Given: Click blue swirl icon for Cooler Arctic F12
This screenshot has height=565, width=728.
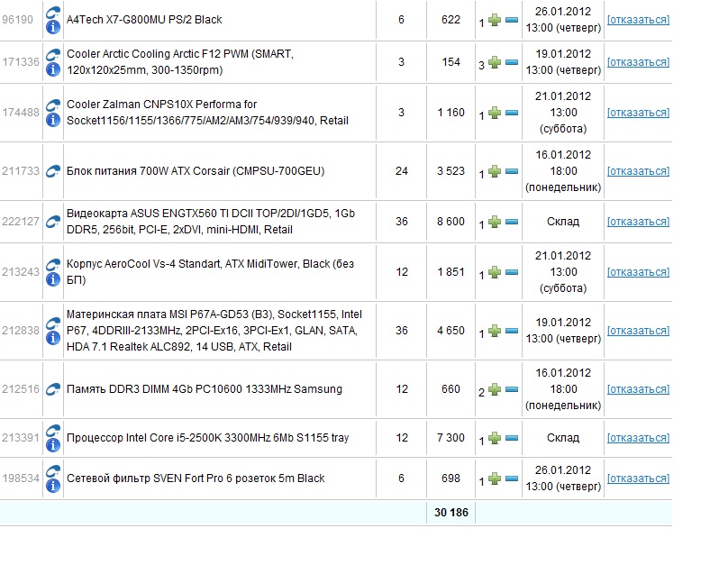Looking at the screenshot, I should 53,55.
